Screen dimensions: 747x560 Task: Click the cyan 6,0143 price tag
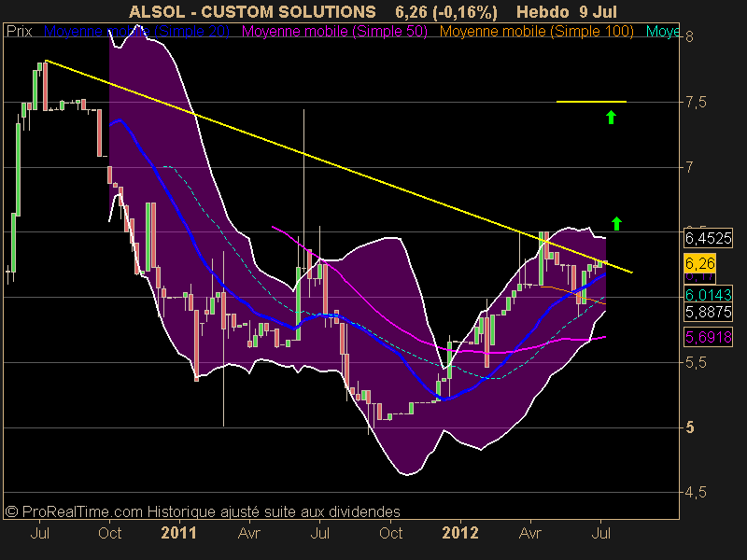pyautogui.click(x=708, y=295)
